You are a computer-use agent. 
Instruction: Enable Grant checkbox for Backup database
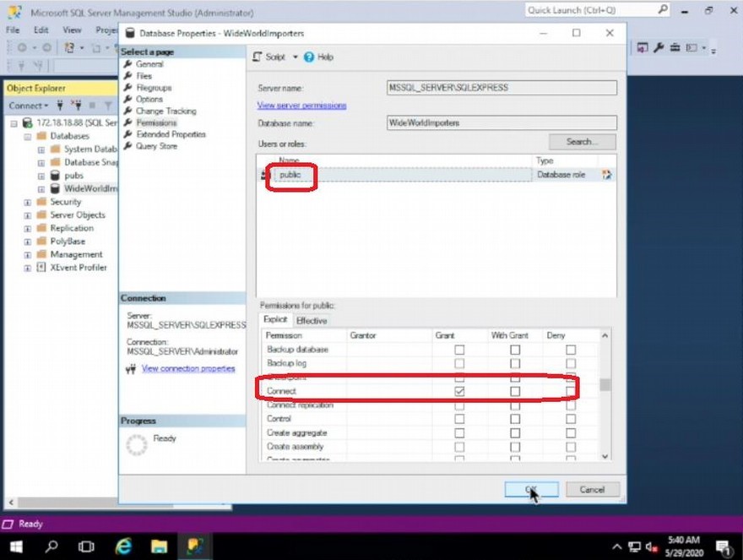(460, 349)
